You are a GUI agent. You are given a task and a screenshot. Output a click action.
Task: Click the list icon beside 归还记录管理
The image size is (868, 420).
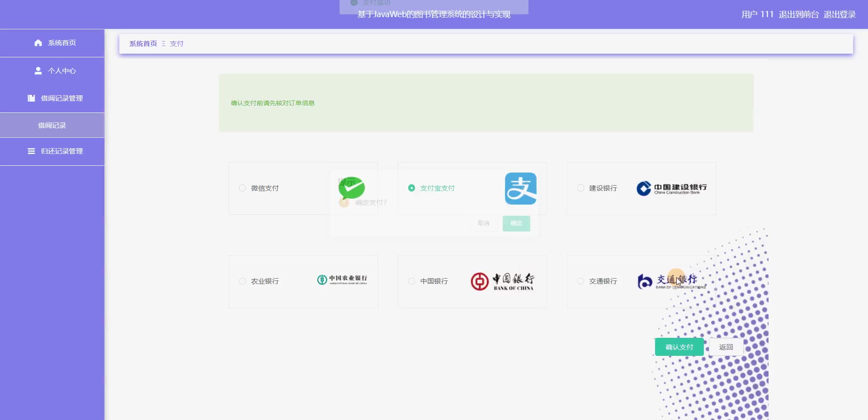31,151
